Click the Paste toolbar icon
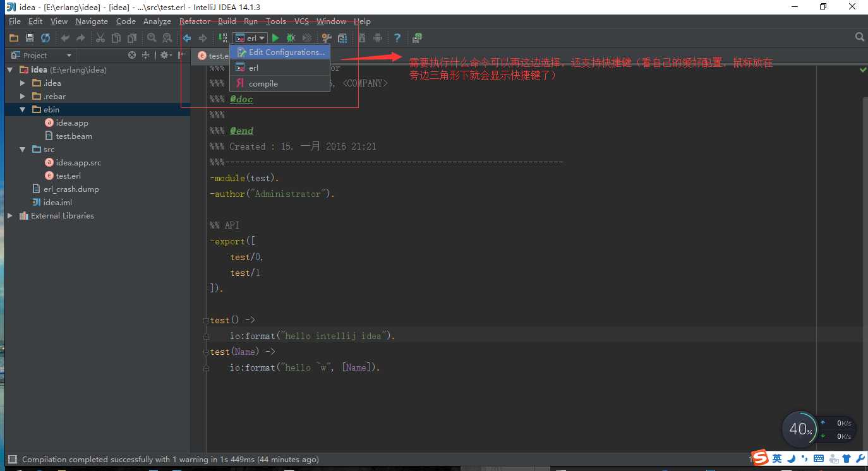The height and width of the screenshot is (471, 868). [132, 39]
